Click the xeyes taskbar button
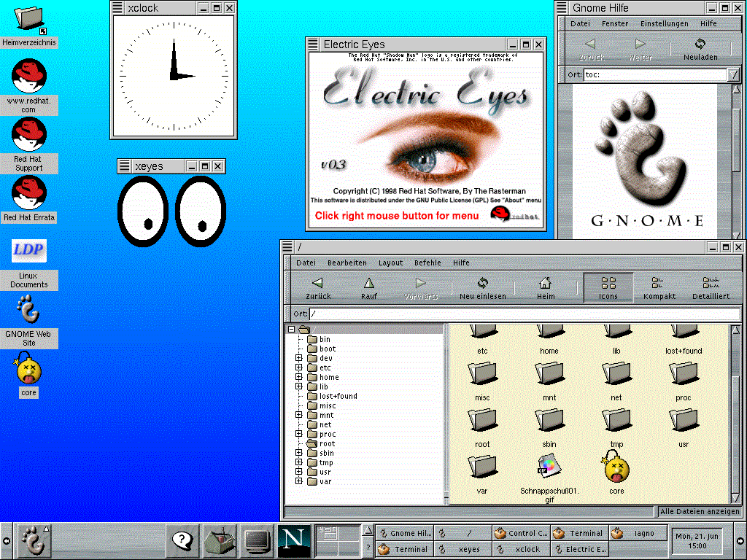The height and width of the screenshot is (560, 747). [463, 549]
